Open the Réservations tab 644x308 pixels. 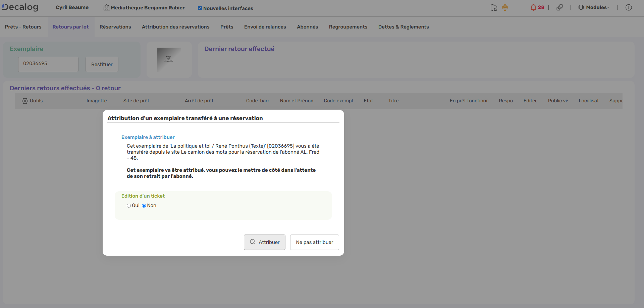[x=115, y=27]
